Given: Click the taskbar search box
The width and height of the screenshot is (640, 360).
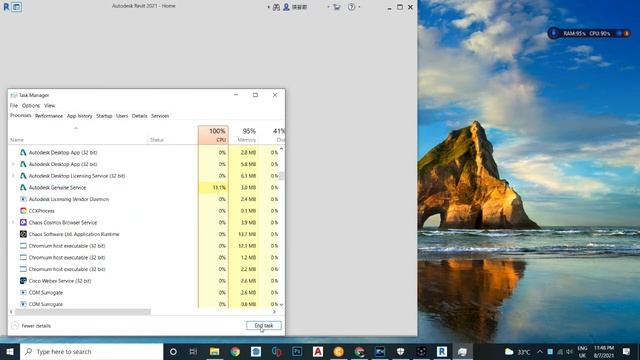Looking at the screenshot, I should coord(91,351).
